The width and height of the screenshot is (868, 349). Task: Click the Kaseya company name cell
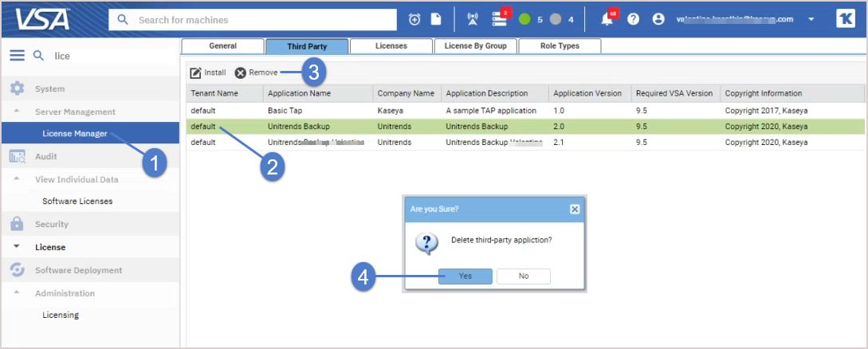tap(391, 110)
